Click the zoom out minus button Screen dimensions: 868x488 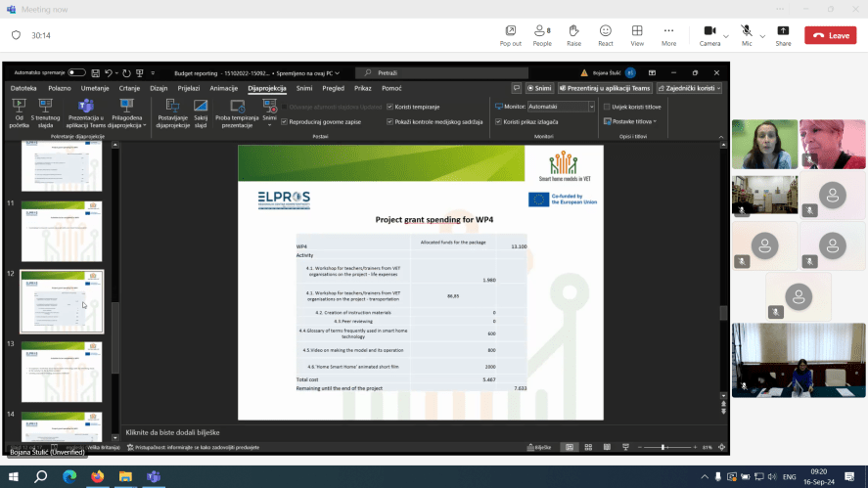pos(639,447)
